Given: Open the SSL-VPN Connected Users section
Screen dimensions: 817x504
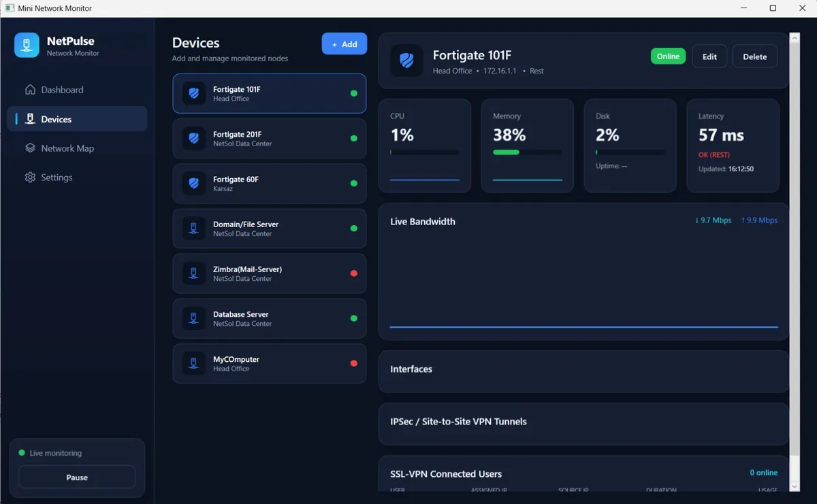Looking at the screenshot, I should tap(583, 473).
